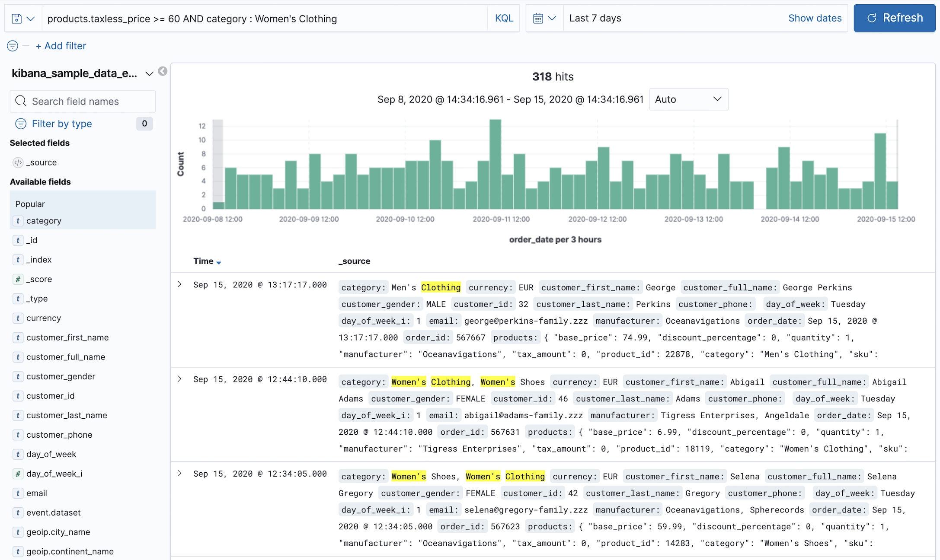
Task: Select the Search field names input box
Action: coord(83,102)
